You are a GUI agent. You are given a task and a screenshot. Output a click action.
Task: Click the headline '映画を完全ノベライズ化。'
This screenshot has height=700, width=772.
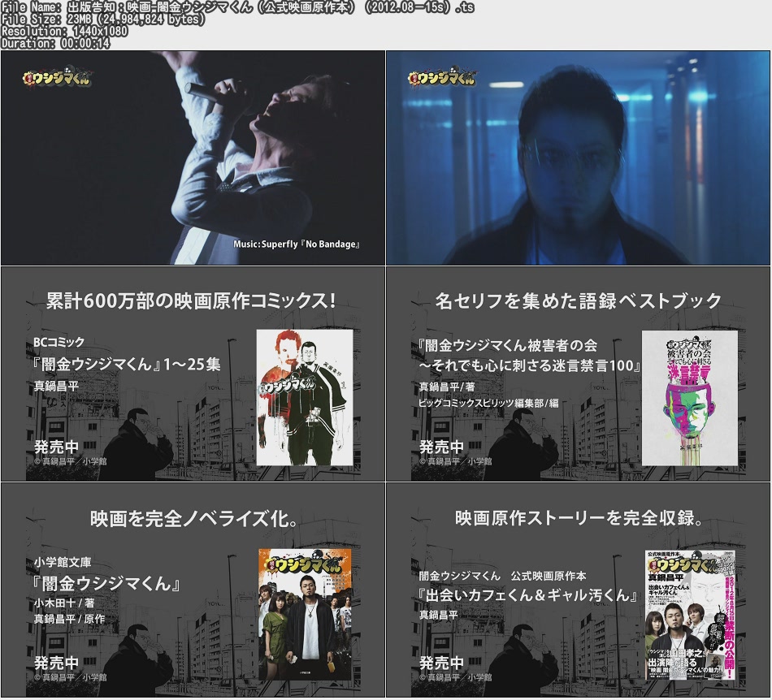(x=194, y=518)
